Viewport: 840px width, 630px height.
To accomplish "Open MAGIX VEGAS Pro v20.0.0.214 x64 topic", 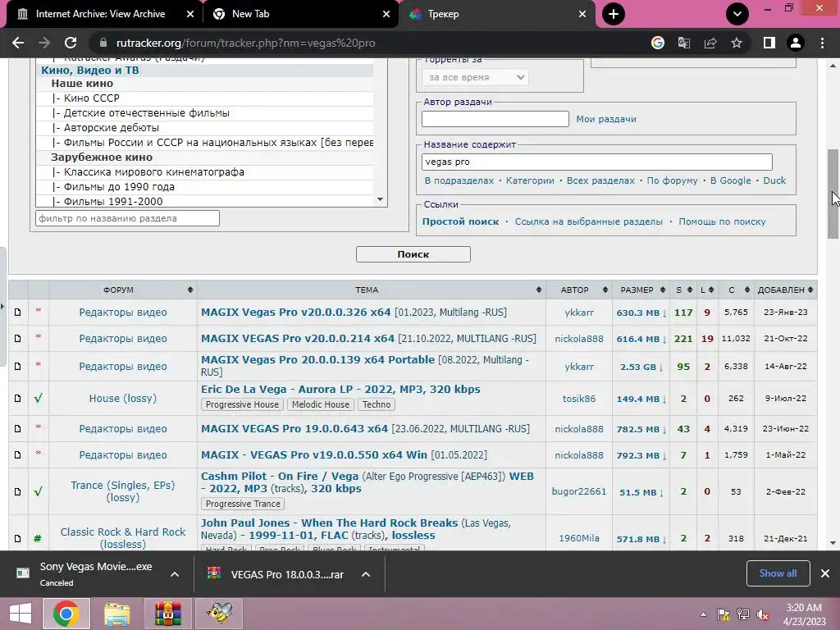I will (297, 339).
